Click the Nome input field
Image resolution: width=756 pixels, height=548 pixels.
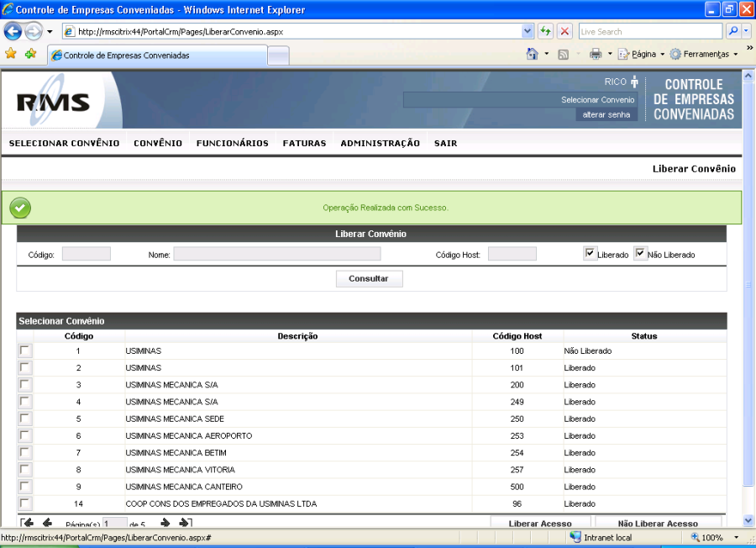pos(277,254)
